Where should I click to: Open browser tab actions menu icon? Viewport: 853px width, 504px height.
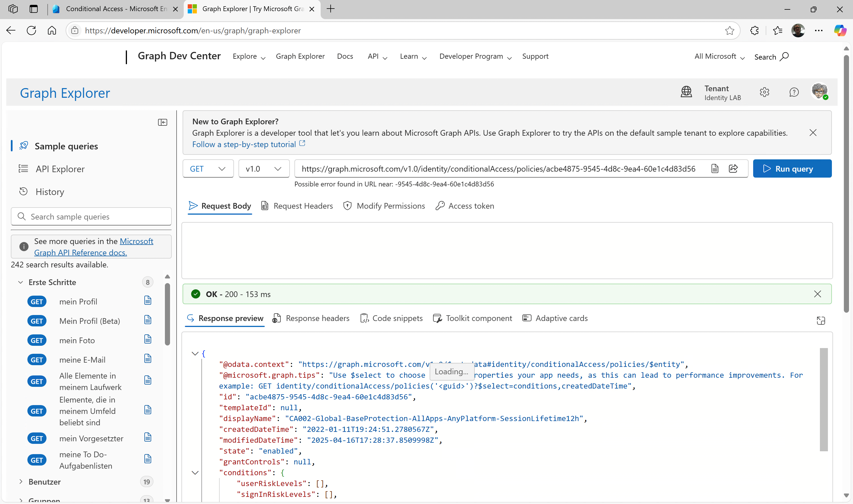(33, 9)
